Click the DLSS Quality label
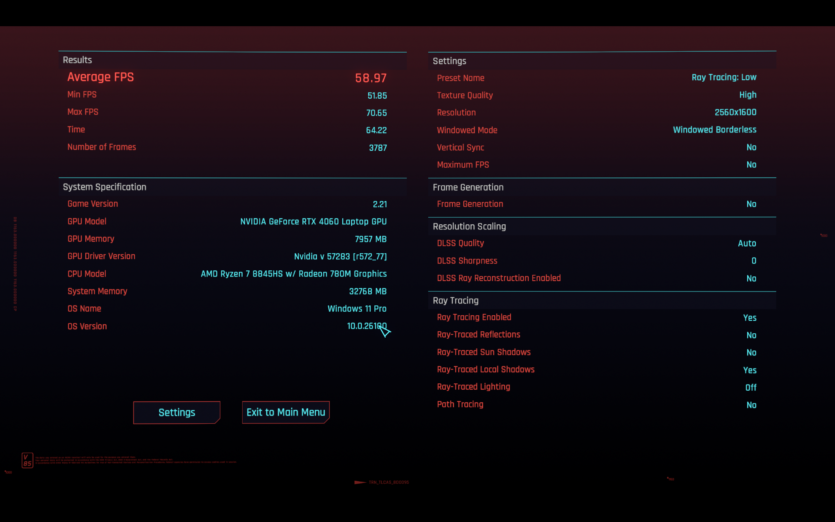835x522 pixels. click(461, 243)
